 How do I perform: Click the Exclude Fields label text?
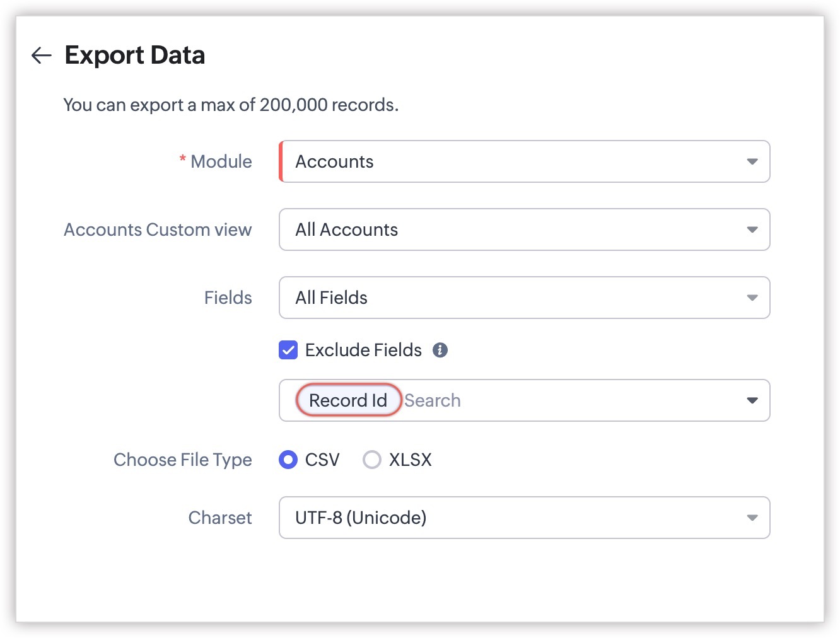[x=363, y=350]
